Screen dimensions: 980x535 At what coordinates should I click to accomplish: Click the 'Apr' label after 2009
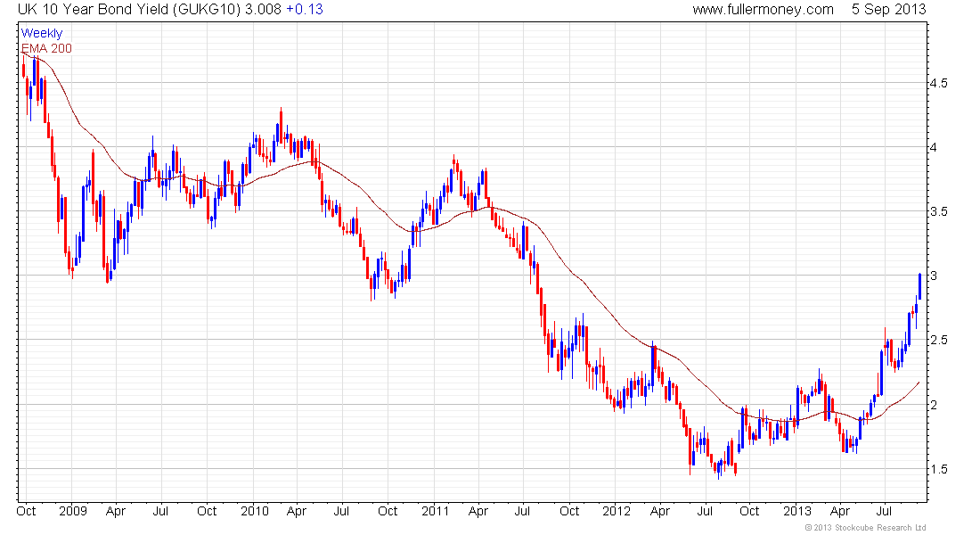116,511
